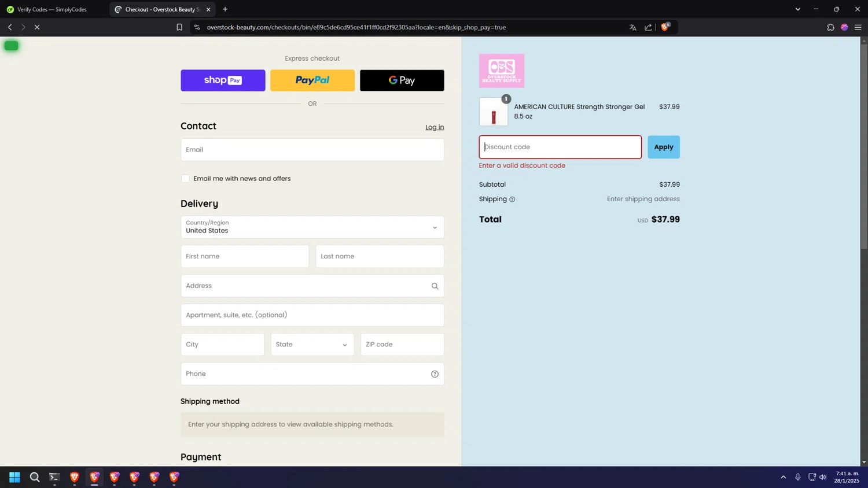Click the share page icon
This screenshot has width=868, height=488.
pyautogui.click(x=648, y=27)
